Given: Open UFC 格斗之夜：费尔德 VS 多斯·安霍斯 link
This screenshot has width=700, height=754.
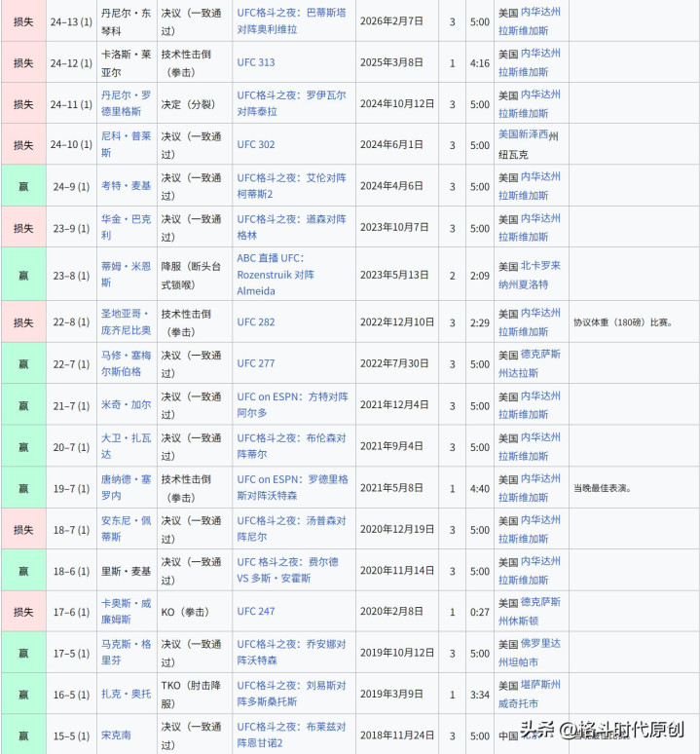Looking at the screenshot, I should tap(287, 570).
